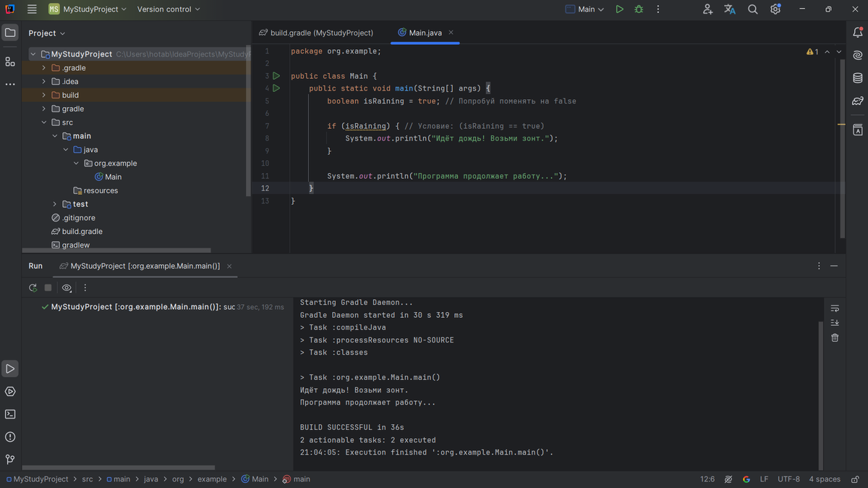
Task: Close the Main.java tab
Action: (x=451, y=33)
